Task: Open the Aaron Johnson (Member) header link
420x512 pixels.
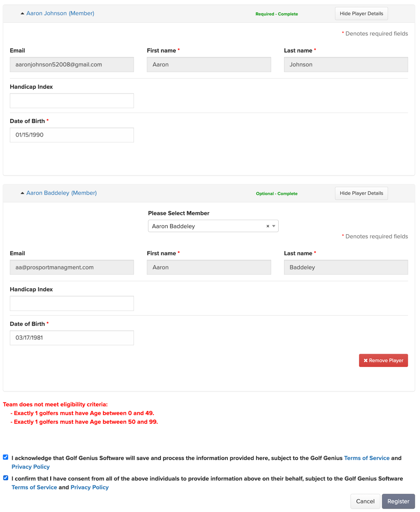Action: pos(60,13)
